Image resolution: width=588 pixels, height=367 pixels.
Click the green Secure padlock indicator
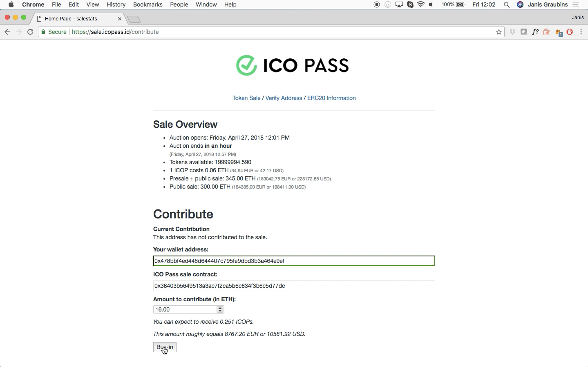54,32
